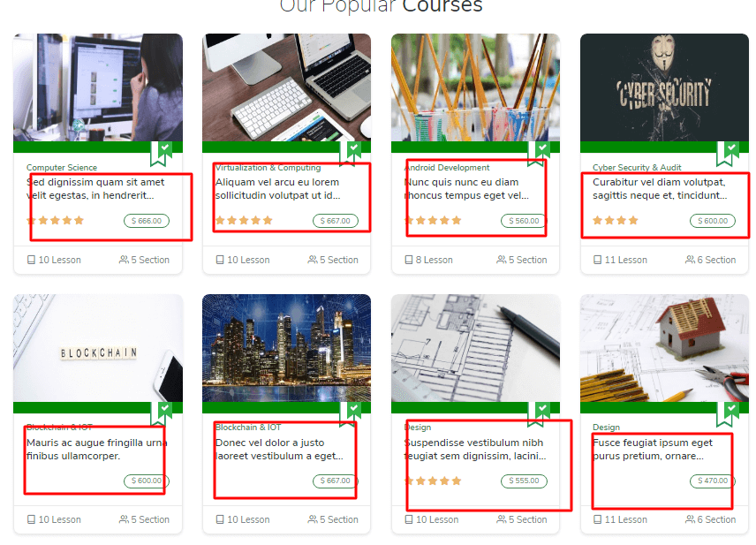Open the Cyber Security & Audit category
This screenshot has width=756, height=545.
click(637, 168)
